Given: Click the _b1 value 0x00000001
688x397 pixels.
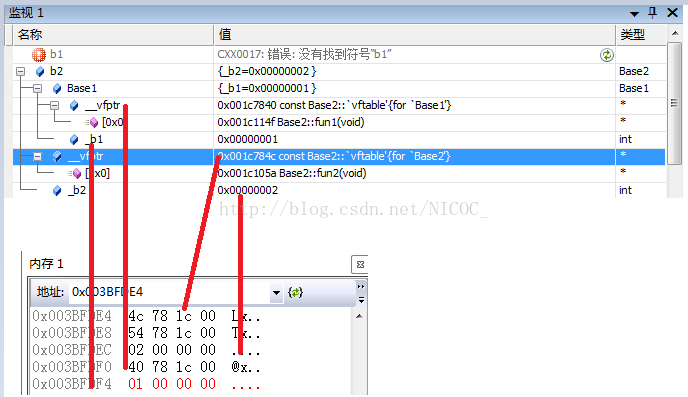Looking at the screenshot, I should [247, 139].
